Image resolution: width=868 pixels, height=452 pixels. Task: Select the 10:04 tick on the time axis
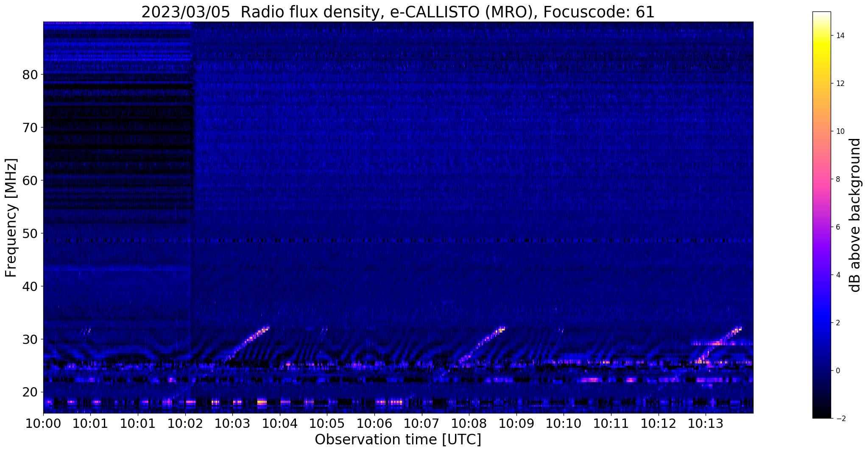280,423
